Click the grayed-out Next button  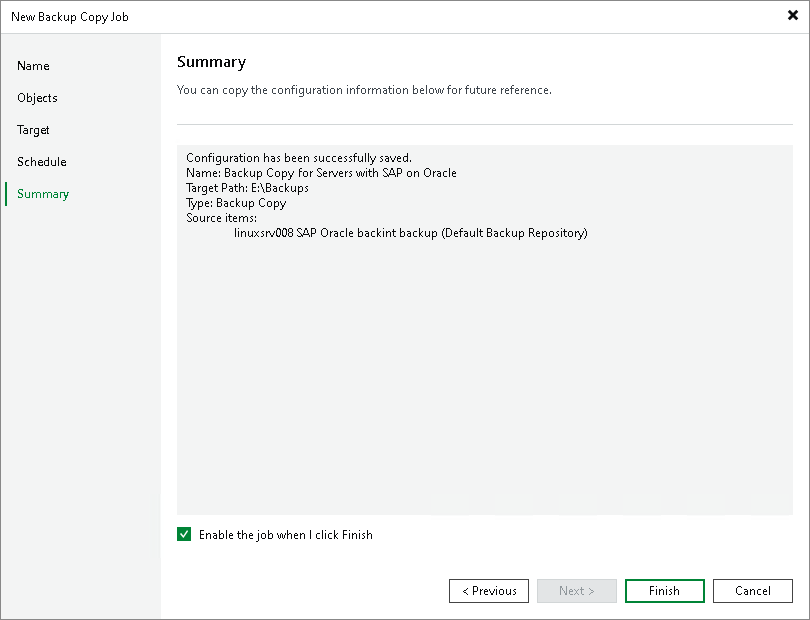tap(577, 591)
